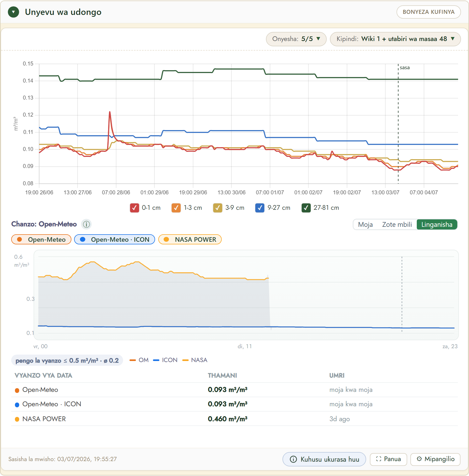469x476 pixels.
Task: Click the Unyevu wa udongo title
Action: [63, 12]
